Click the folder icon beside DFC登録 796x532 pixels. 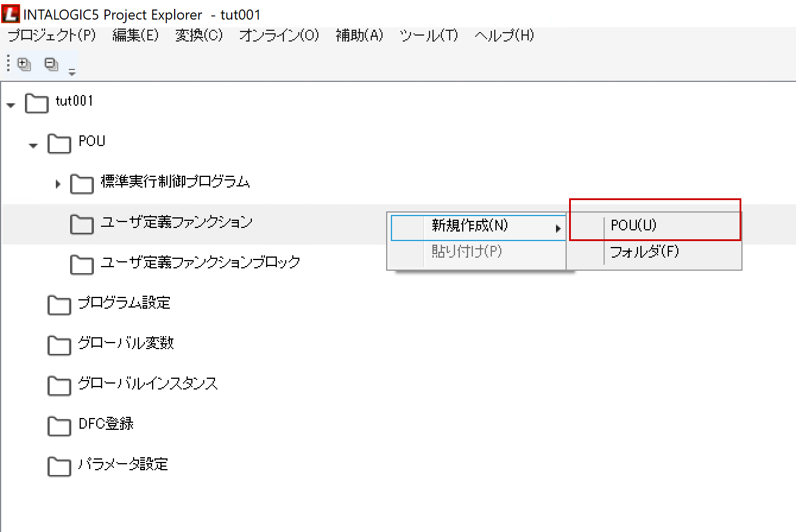pos(59,426)
